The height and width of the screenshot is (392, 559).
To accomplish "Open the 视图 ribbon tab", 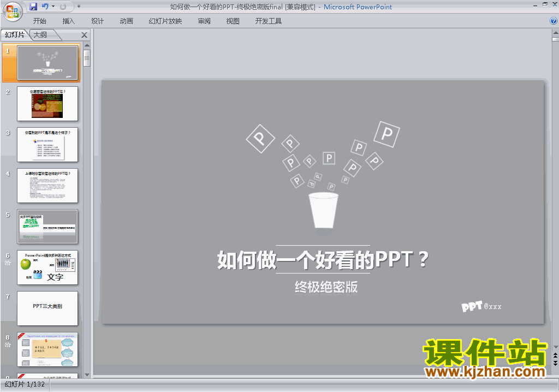I will [x=233, y=21].
